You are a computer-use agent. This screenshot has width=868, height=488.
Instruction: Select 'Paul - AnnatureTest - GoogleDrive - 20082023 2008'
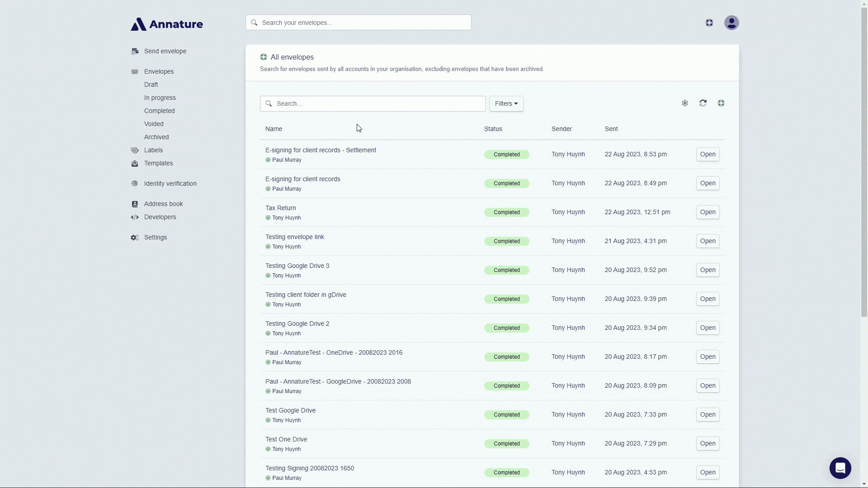pyautogui.click(x=338, y=382)
